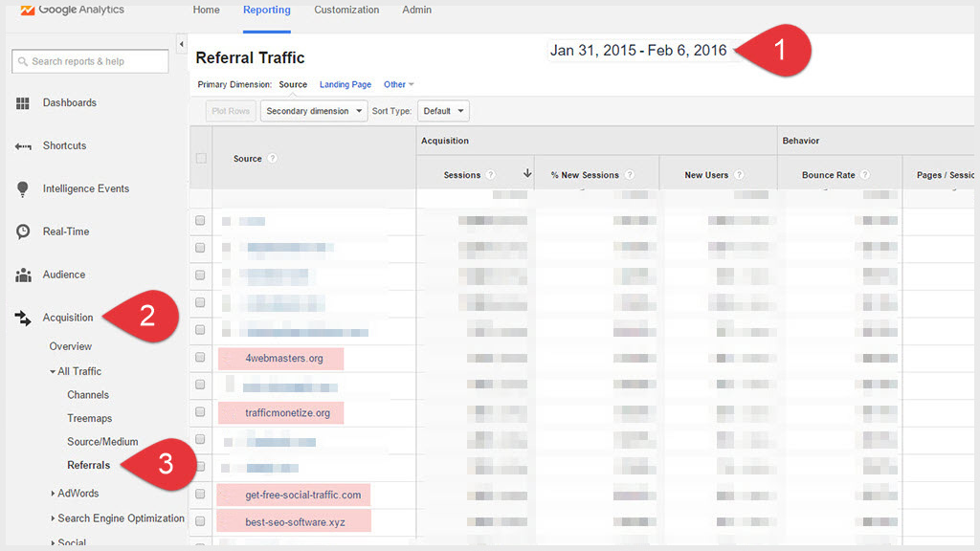Check the box for 4webmasters.org row
The height and width of the screenshot is (551, 980).
200,358
